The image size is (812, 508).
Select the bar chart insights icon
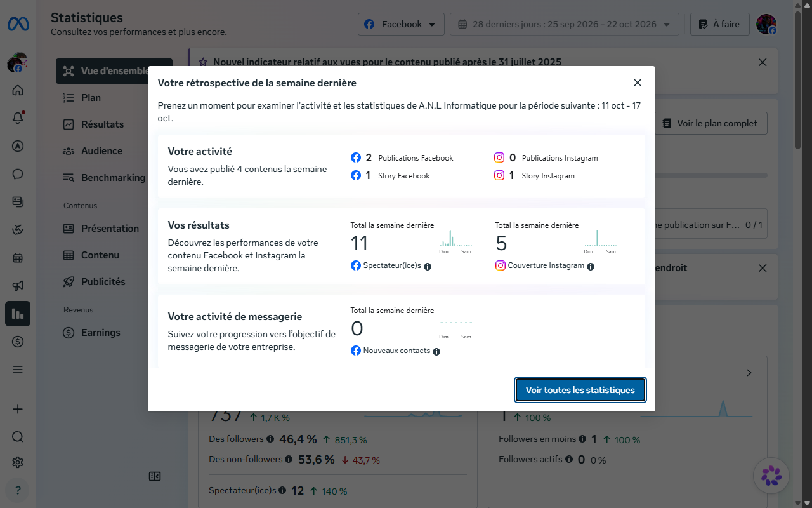18,314
